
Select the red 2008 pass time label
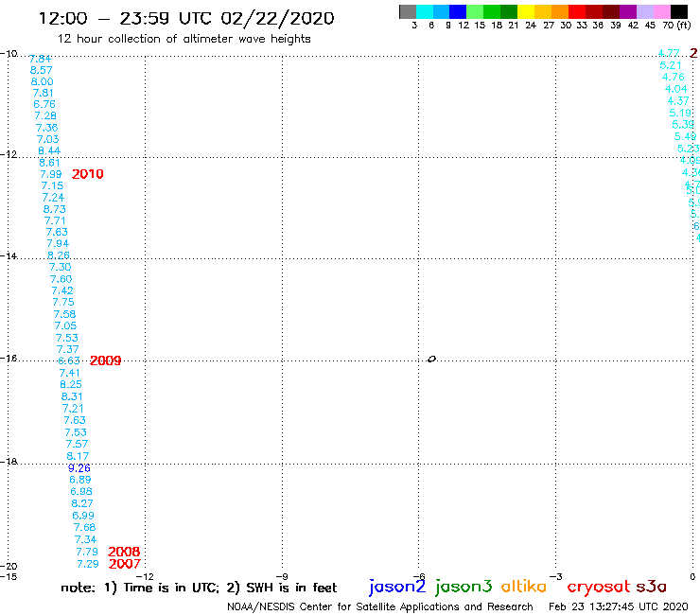124,552
